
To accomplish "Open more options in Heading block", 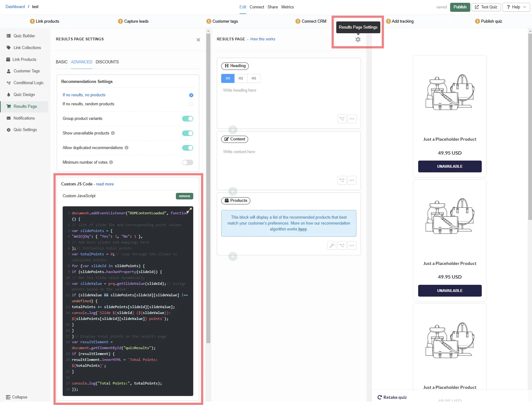I will point(352,119).
